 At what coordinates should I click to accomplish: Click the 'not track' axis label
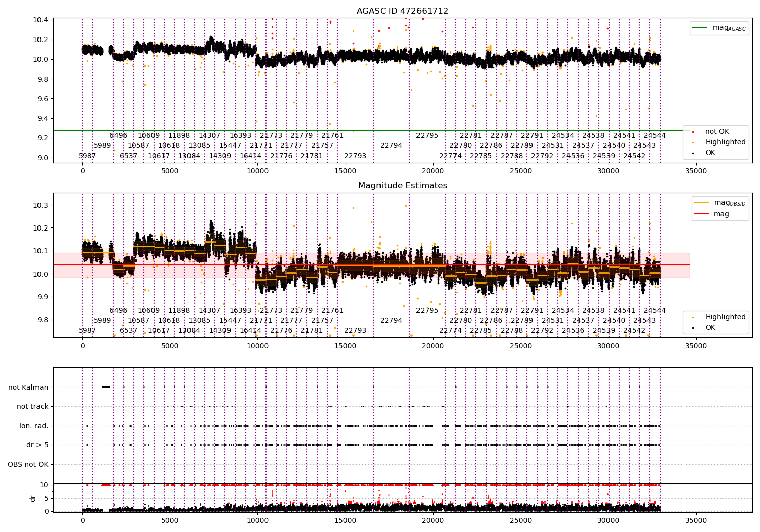point(32,406)
